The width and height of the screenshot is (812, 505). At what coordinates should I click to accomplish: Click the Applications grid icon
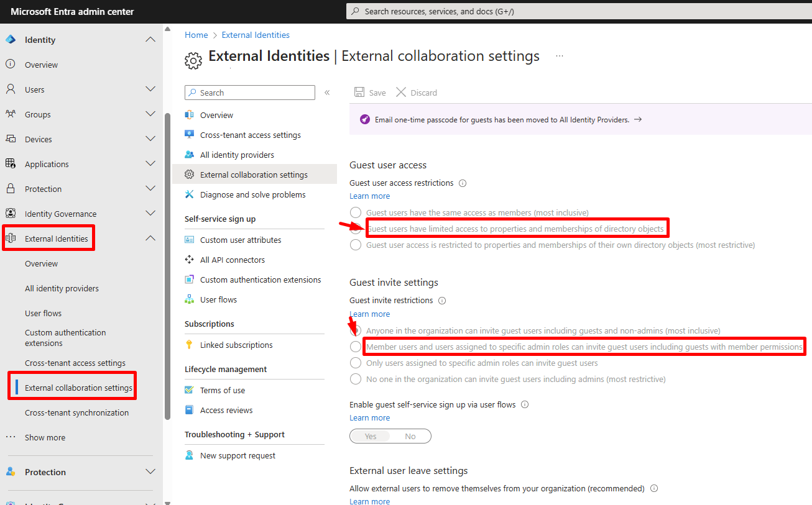coord(10,164)
